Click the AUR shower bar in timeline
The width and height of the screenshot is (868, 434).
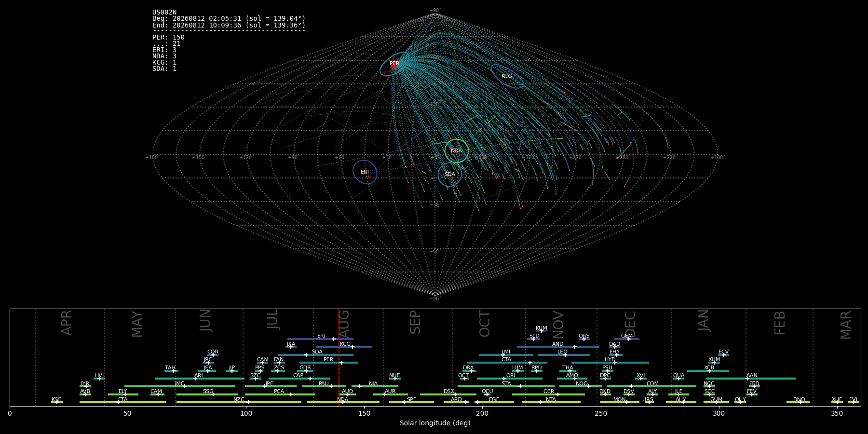click(390, 394)
